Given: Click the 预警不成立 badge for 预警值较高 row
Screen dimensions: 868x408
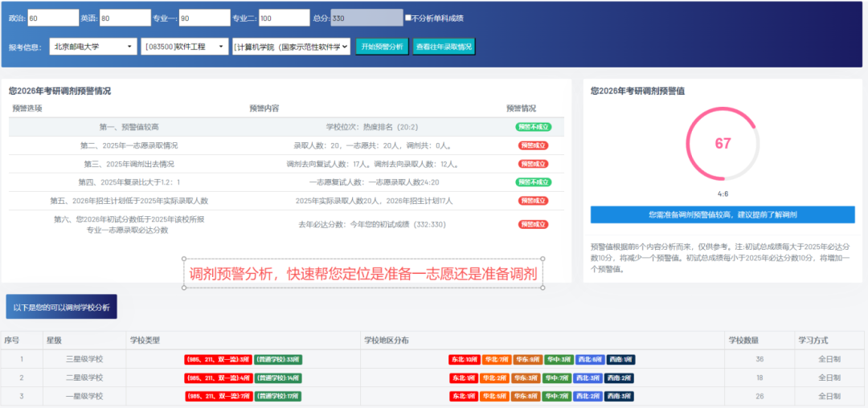Looking at the screenshot, I should [x=534, y=127].
